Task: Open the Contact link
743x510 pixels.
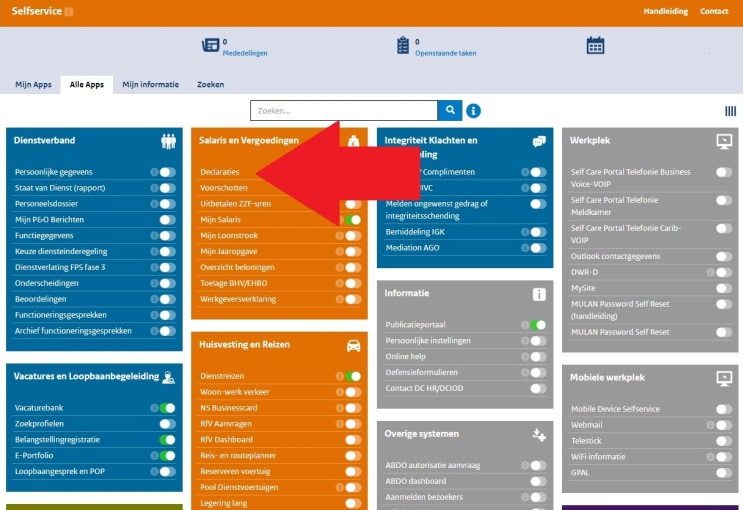Action: [714, 11]
